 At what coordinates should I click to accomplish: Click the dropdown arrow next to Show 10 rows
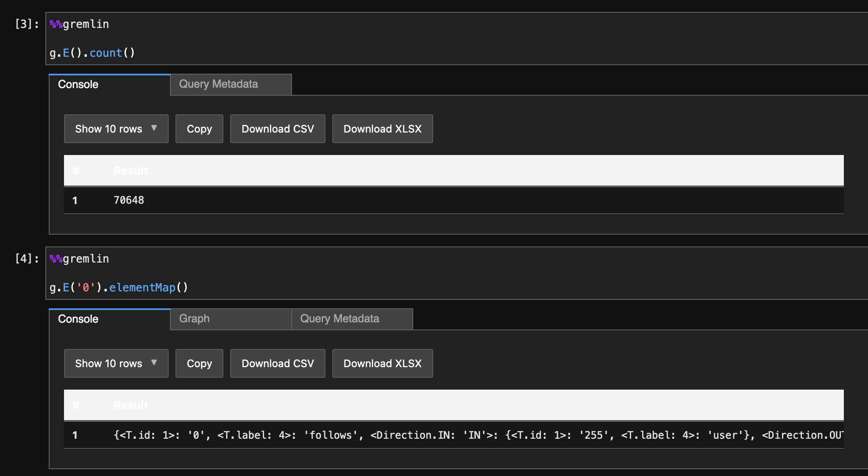coord(154,129)
